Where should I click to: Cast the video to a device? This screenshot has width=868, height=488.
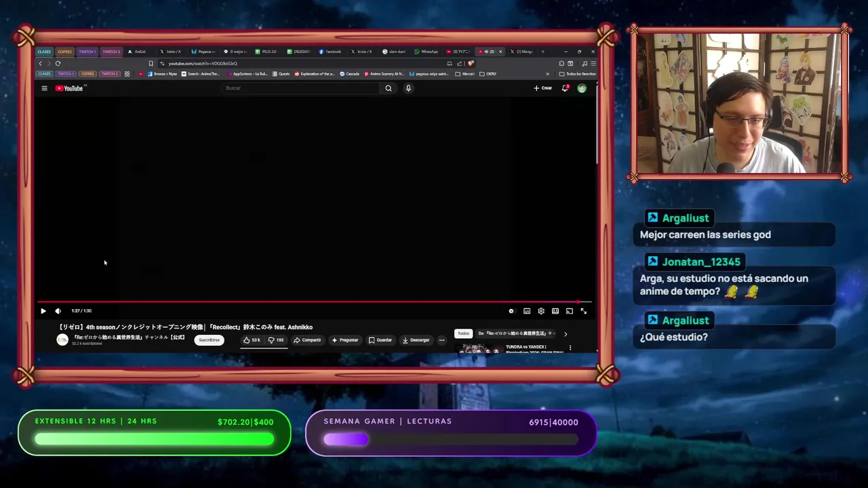tap(570, 311)
